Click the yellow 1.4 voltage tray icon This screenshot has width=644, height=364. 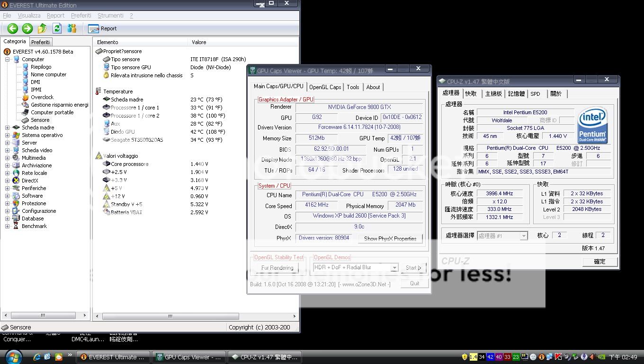point(473,357)
